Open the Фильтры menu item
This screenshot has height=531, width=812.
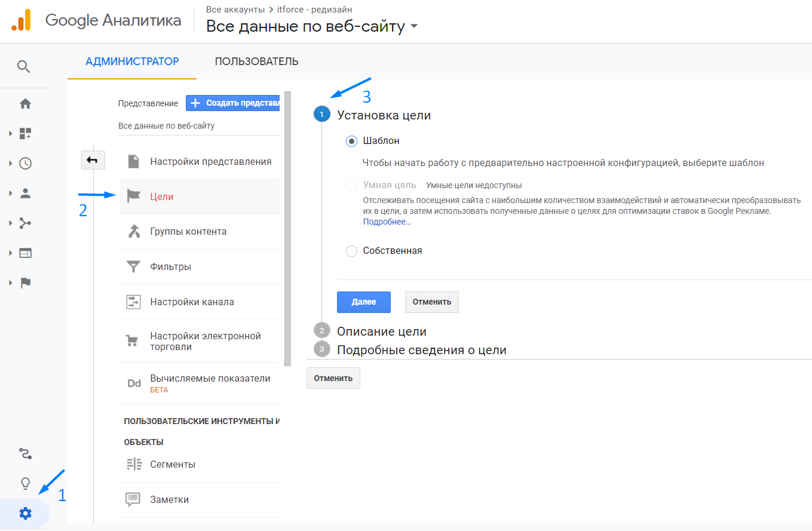pyautogui.click(x=200, y=267)
